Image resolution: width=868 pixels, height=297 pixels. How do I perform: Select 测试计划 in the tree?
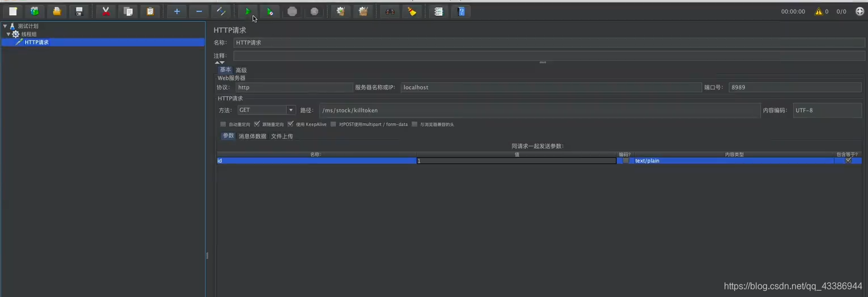[x=28, y=26]
